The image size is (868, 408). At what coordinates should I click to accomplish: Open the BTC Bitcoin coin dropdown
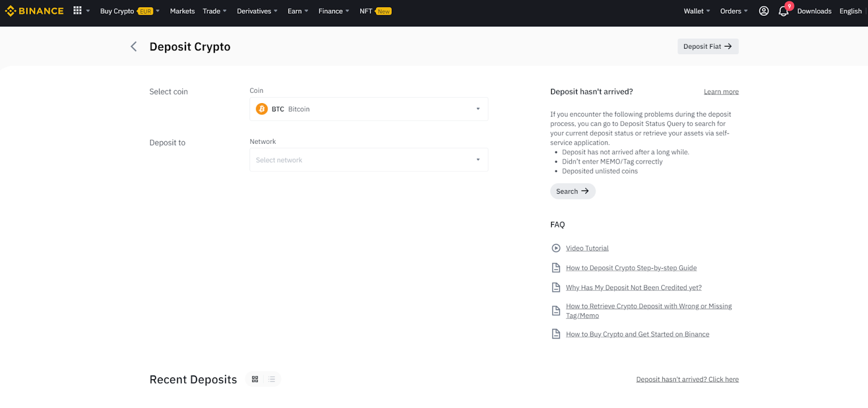pos(369,109)
